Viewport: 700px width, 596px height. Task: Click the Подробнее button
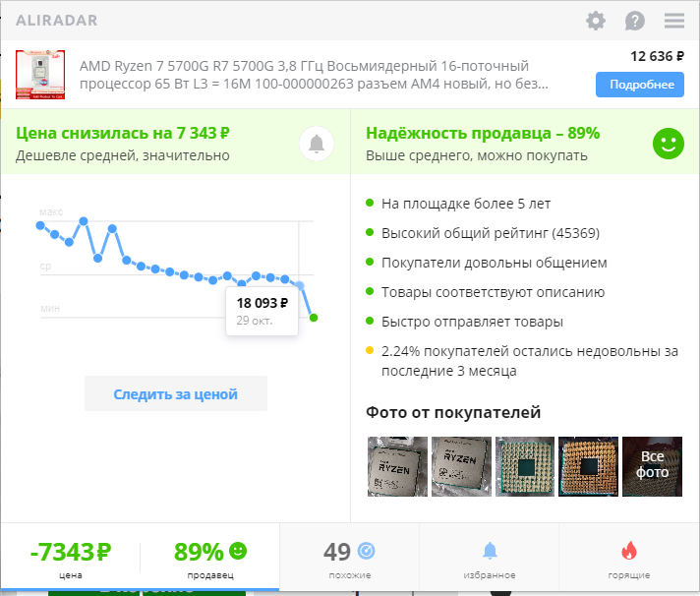pyautogui.click(x=640, y=85)
